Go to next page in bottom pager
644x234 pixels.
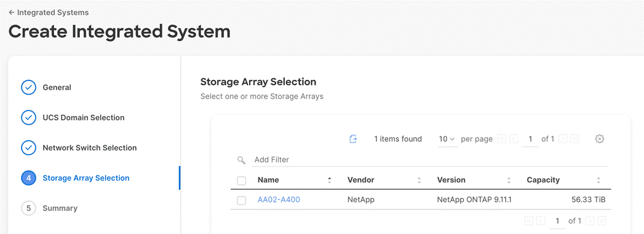tap(590, 221)
